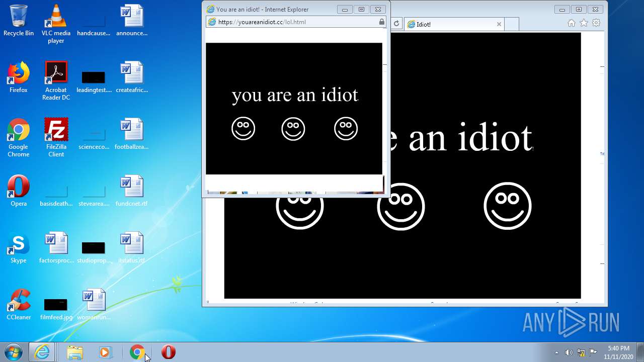Close the Idiot! tab
The width and height of the screenshot is (644, 362).
[x=499, y=24]
